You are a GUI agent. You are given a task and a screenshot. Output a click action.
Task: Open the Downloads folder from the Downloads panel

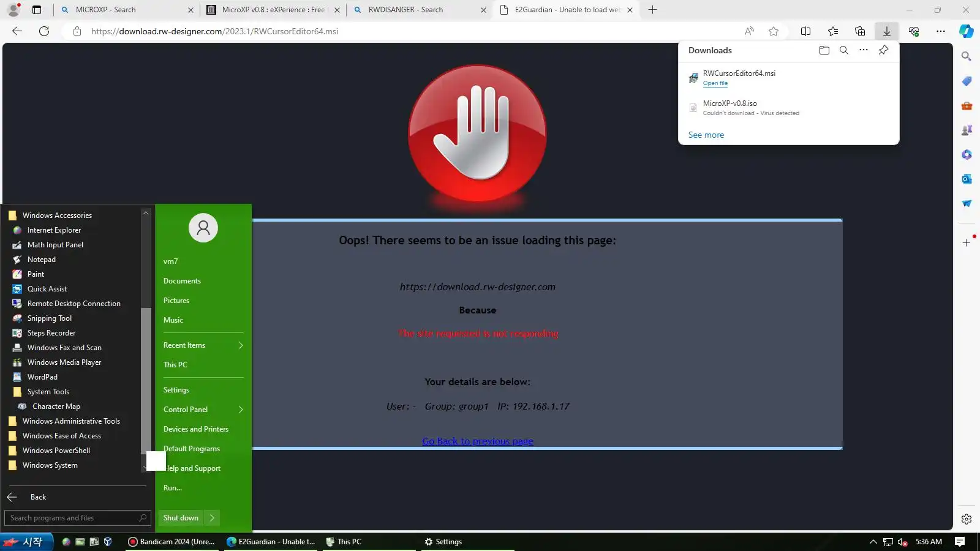824,50
